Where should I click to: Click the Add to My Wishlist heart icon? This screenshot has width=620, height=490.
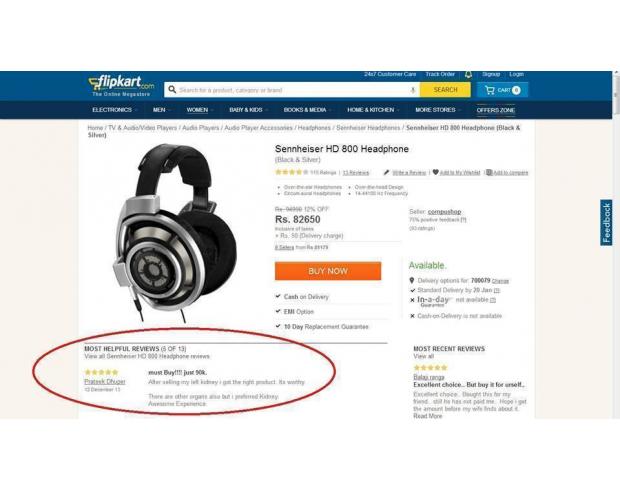pyautogui.click(x=435, y=172)
